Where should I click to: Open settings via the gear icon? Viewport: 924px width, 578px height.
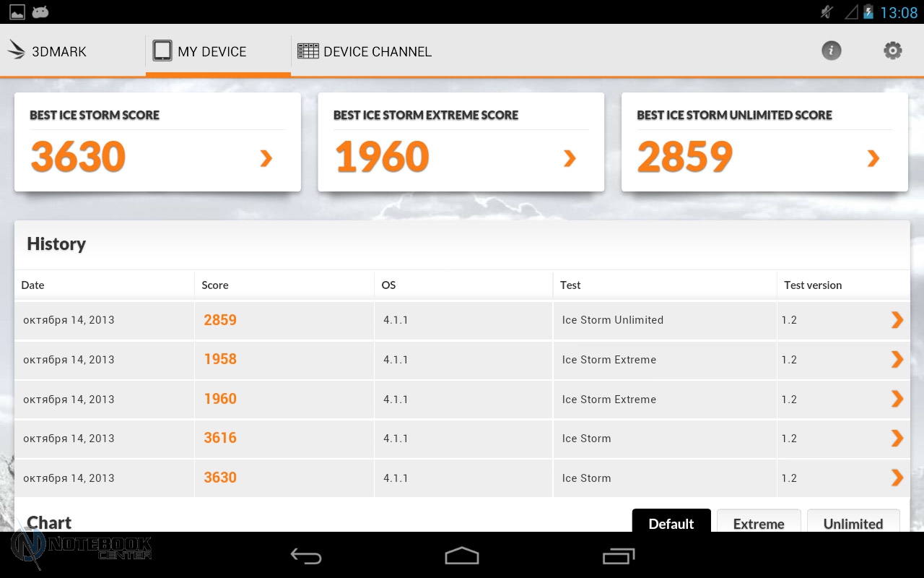pyautogui.click(x=893, y=51)
